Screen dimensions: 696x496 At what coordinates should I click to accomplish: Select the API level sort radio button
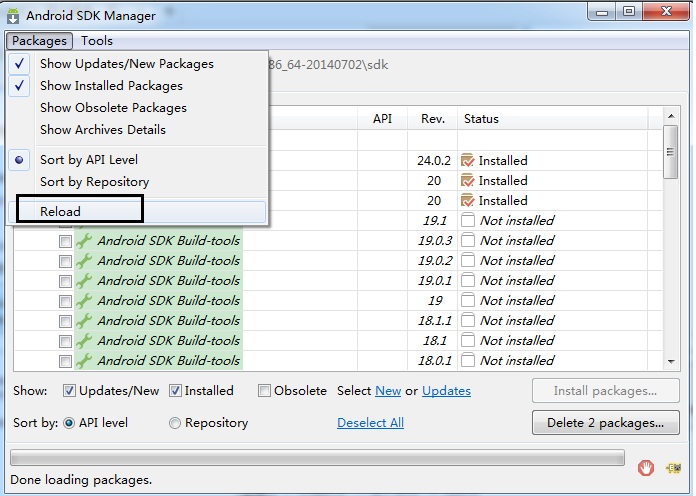[x=69, y=423]
